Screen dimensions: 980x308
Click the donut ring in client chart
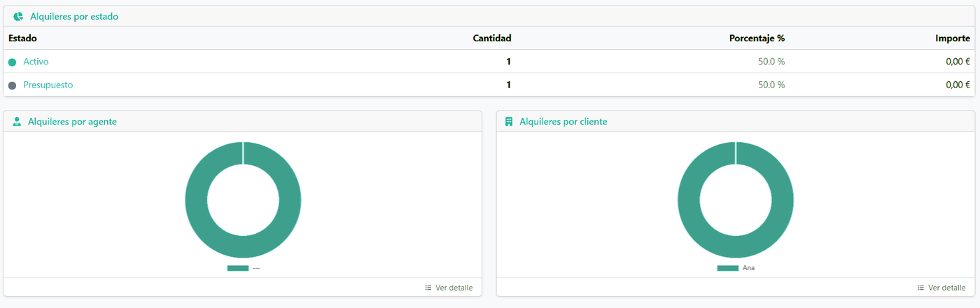(x=689, y=200)
